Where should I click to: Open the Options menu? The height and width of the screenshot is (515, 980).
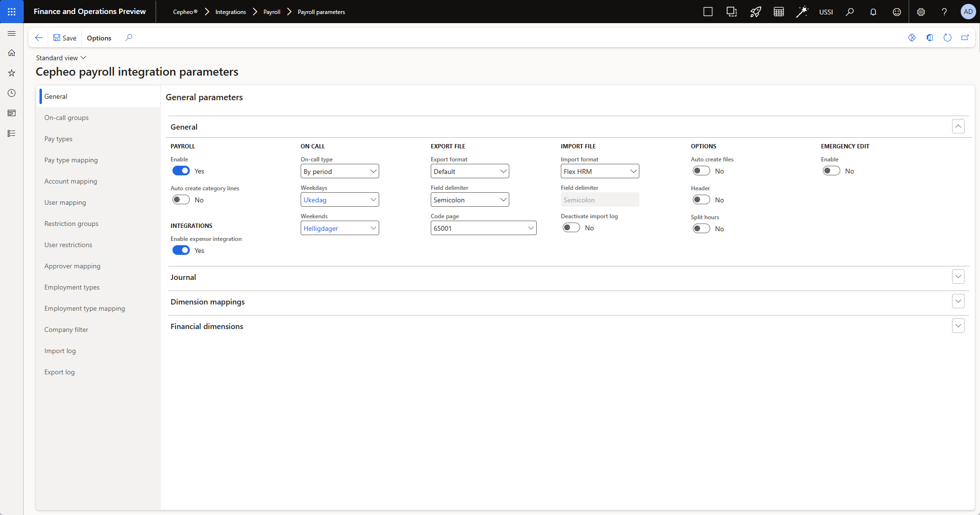point(99,38)
